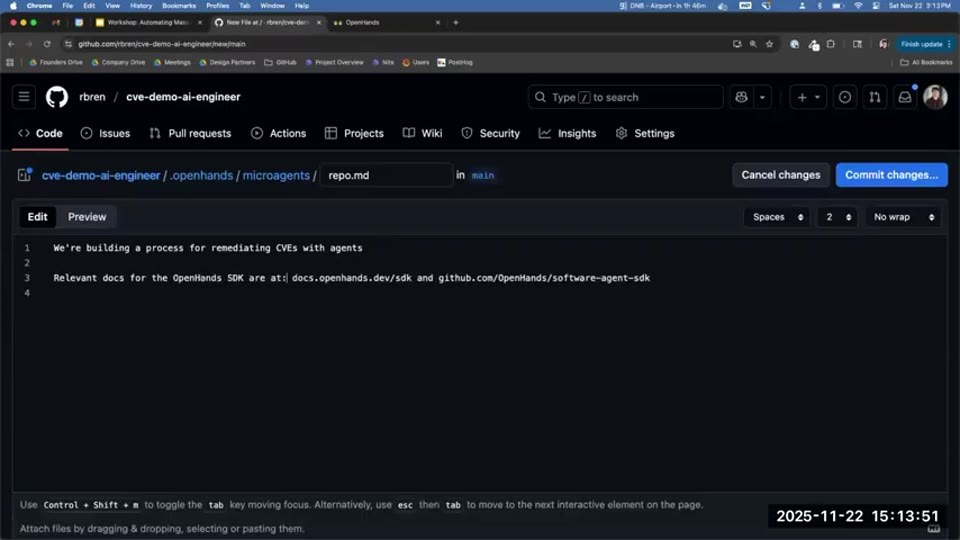
Task: Open the Spaces indent mode dropdown
Action: point(777,217)
